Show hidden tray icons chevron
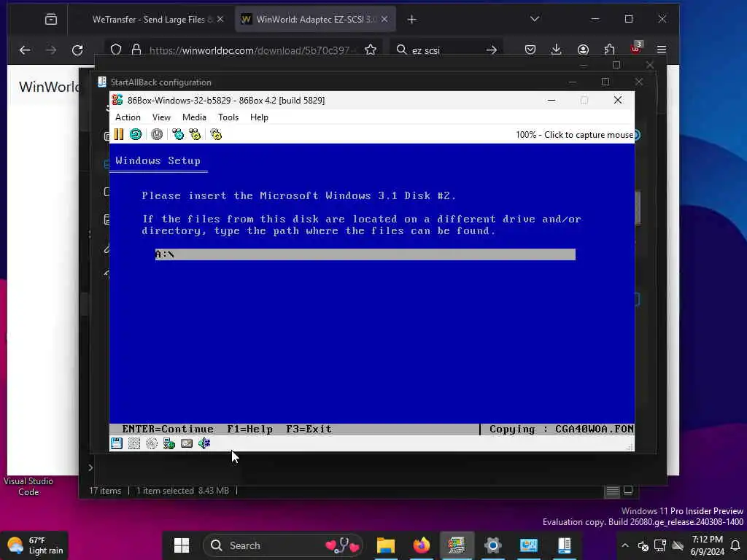 (625, 545)
